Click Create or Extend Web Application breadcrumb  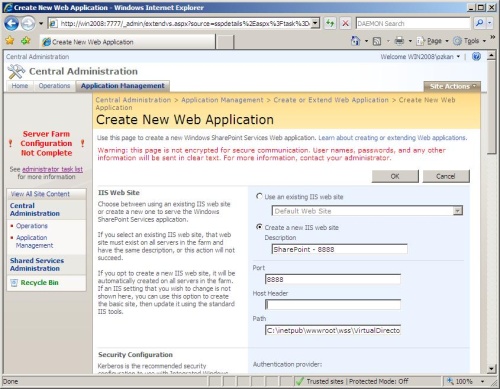[331, 100]
